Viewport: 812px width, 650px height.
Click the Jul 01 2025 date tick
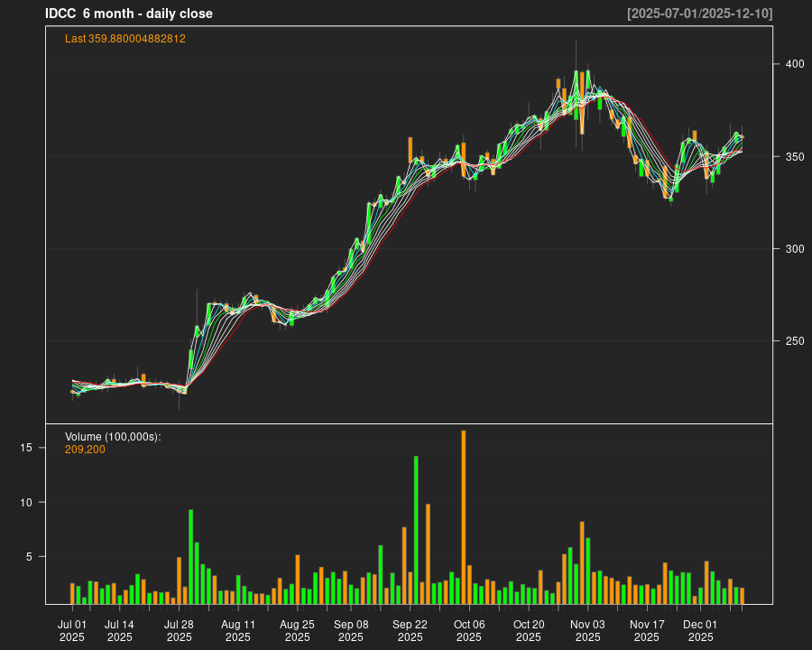72,630
